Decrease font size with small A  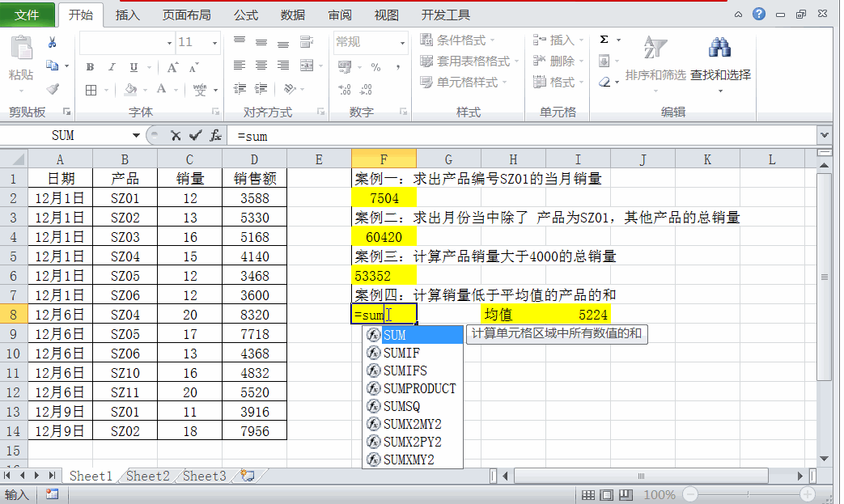click(193, 68)
